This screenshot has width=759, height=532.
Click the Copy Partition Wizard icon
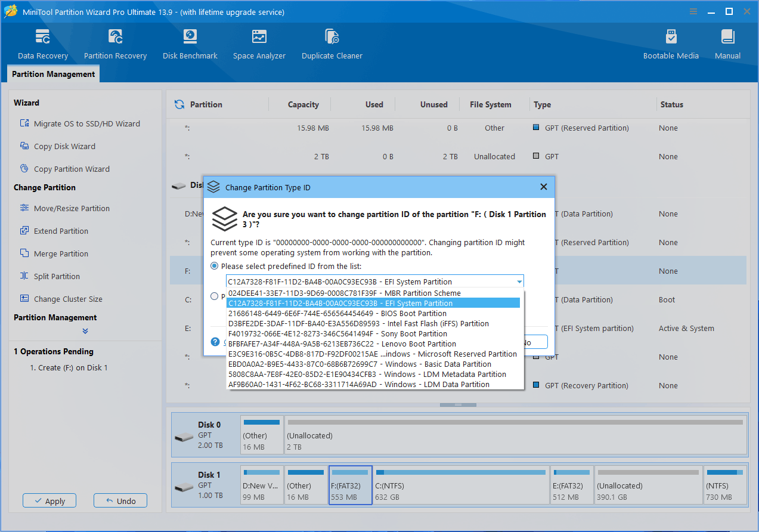point(24,169)
